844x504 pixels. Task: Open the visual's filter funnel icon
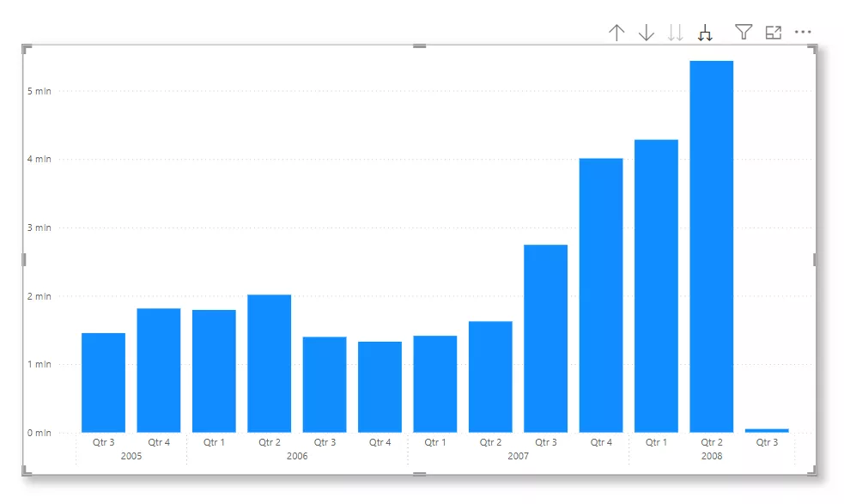(x=744, y=32)
